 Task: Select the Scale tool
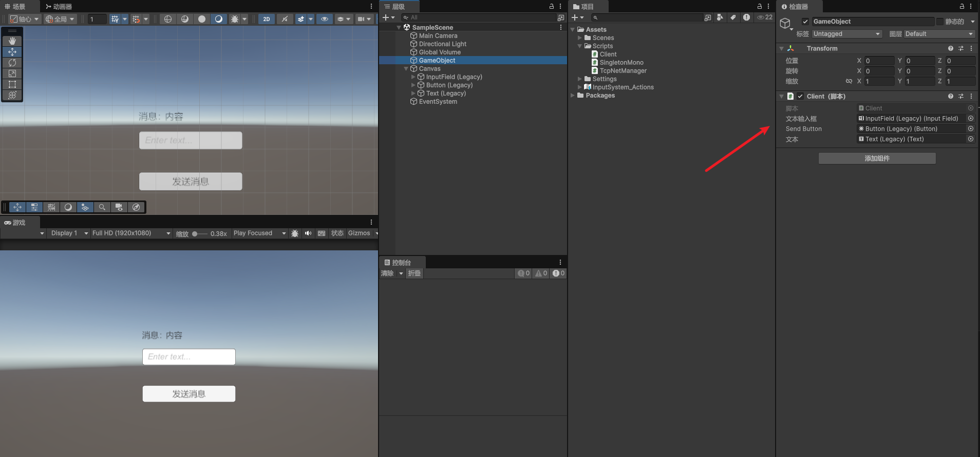pos(12,74)
